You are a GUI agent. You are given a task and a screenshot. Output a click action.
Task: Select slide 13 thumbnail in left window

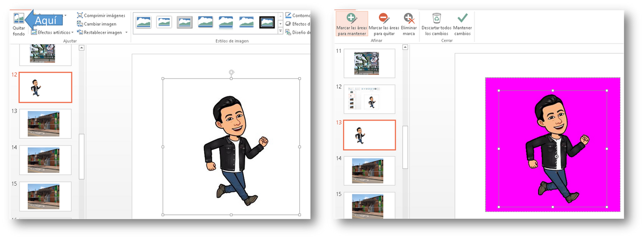(x=45, y=124)
